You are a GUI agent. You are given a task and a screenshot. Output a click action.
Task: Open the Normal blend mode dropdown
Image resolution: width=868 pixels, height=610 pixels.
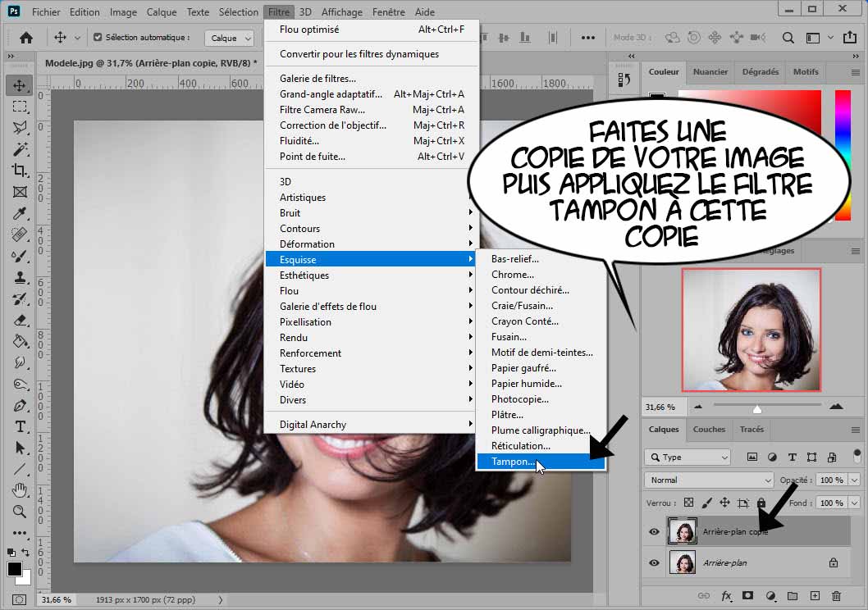pyautogui.click(x=709, y=480)
